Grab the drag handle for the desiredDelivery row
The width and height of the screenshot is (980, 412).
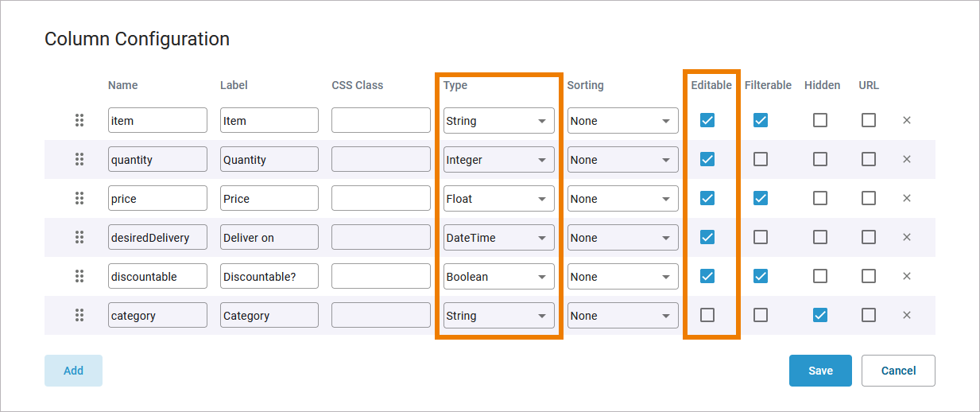pos(79,237)
